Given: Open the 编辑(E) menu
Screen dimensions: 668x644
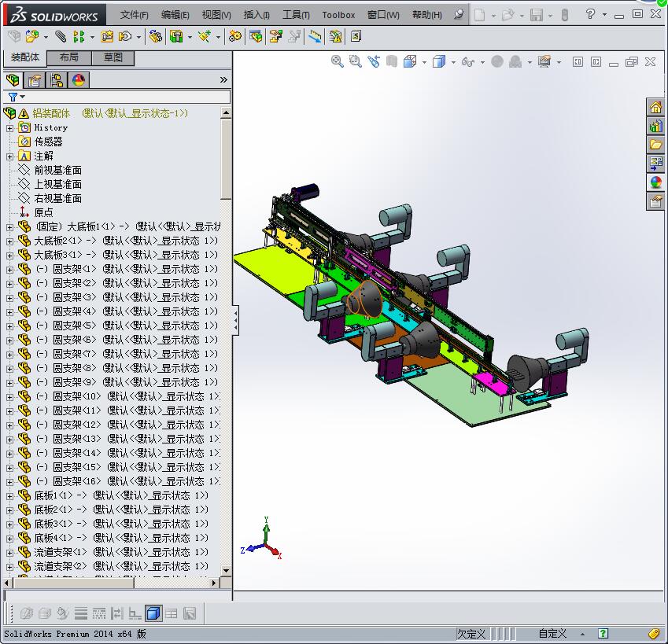Looking at the screenshot, I should click(x=175, y=15).
